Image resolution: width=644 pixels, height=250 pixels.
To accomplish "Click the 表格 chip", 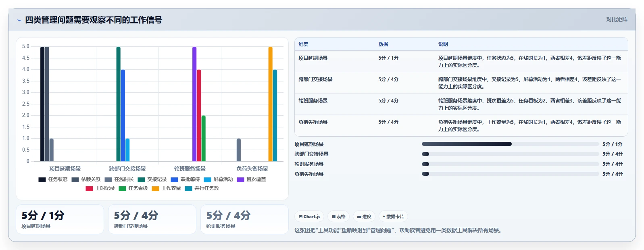I will coord(338,217).
